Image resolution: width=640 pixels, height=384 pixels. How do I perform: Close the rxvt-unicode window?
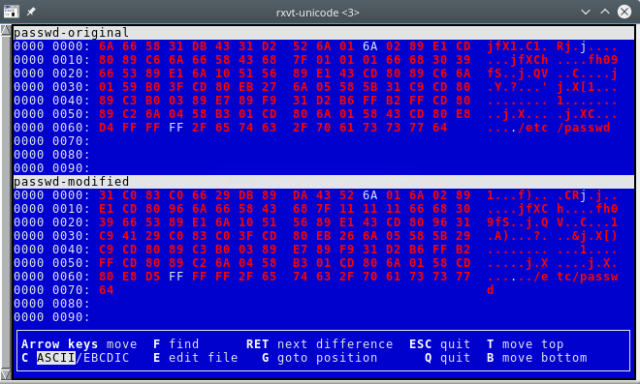point(624,12)
